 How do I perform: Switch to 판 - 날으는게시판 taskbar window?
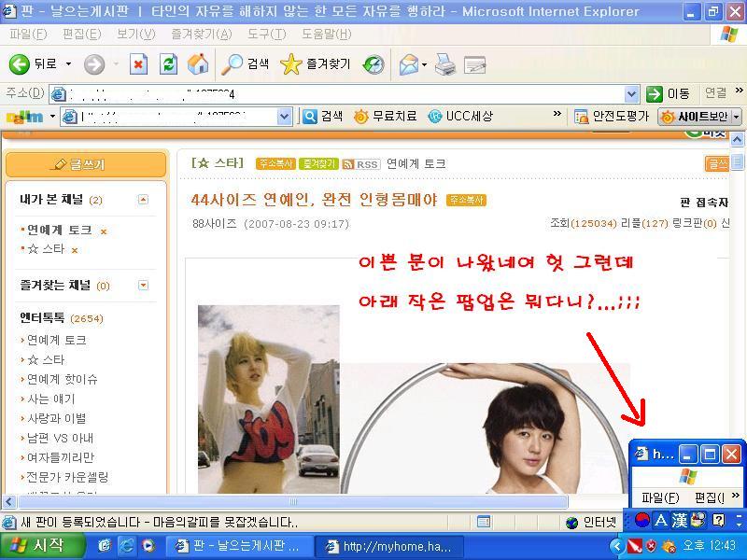point(240,546)
